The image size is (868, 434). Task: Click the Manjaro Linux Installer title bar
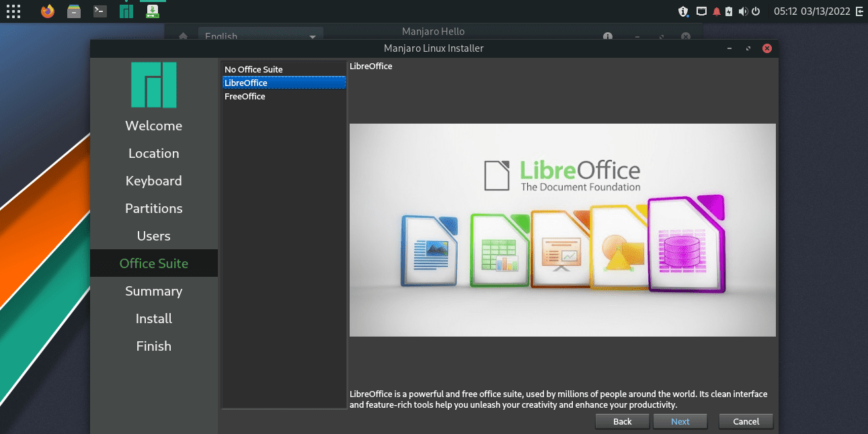tap(434, 48)
